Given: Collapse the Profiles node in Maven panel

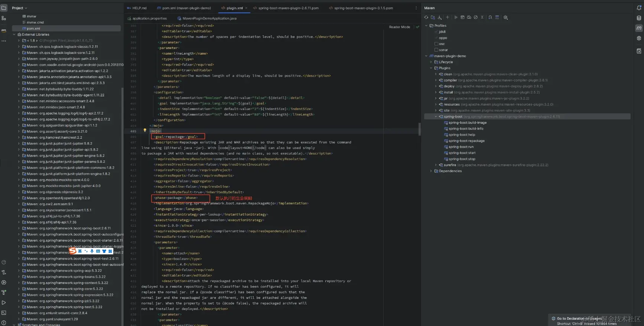Looking at the screenshot, I should 426,26.
